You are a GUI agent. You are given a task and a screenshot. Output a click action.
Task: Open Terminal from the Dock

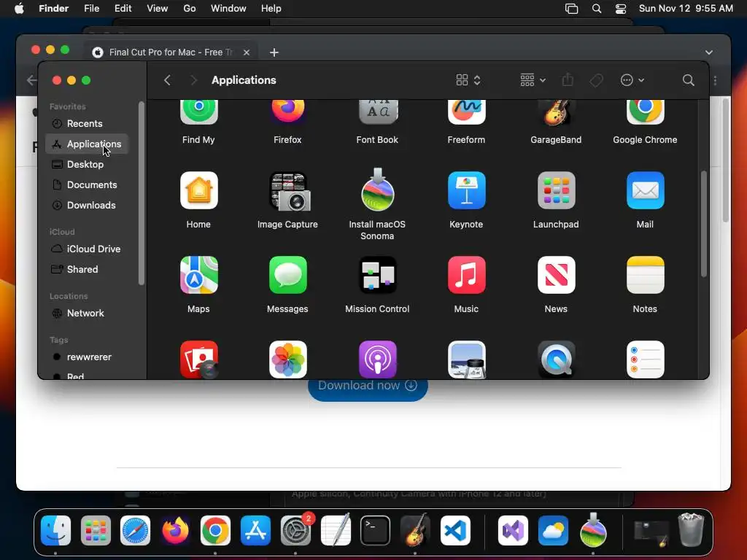376,531
